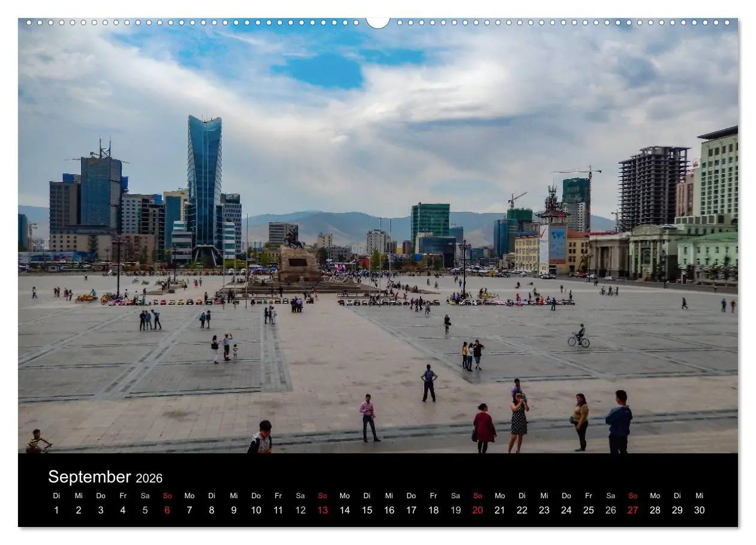Expand the Mo weekday column

click(x=189, y=496)
